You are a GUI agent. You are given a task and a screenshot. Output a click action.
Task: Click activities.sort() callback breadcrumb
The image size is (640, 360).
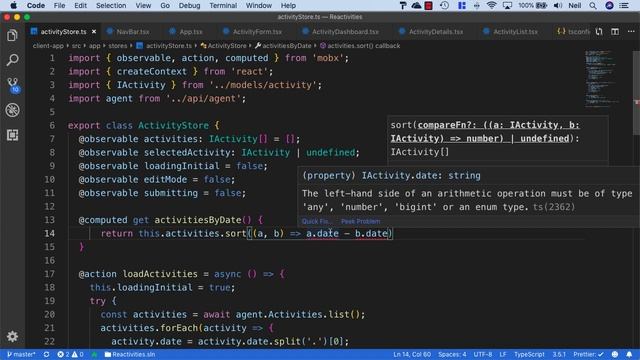click(360, 46)
